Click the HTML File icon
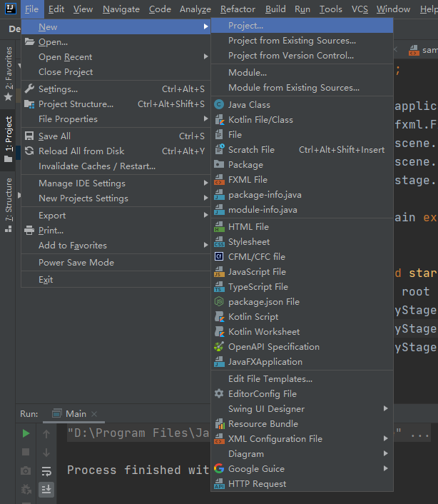The image size is (438, 504). coord(219,226)
